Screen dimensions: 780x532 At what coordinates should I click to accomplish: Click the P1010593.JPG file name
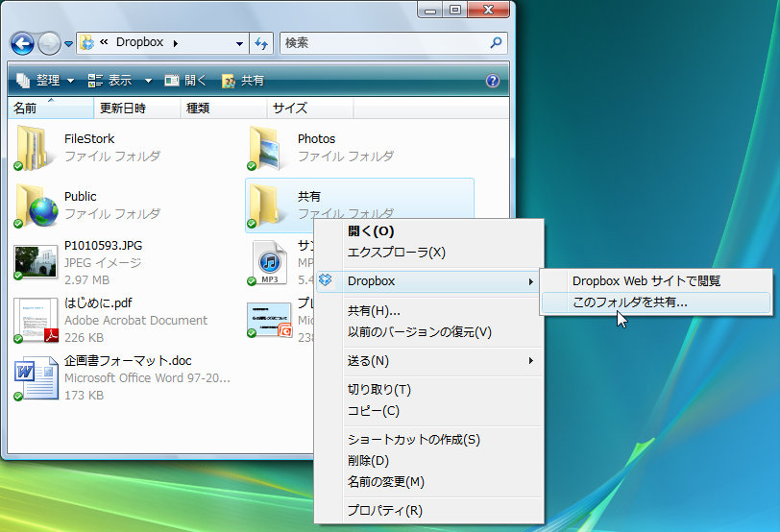coord(103,246)
